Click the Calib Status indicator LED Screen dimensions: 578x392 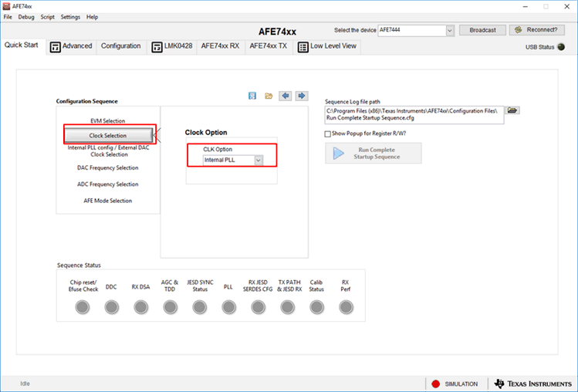tap(316, 307)
